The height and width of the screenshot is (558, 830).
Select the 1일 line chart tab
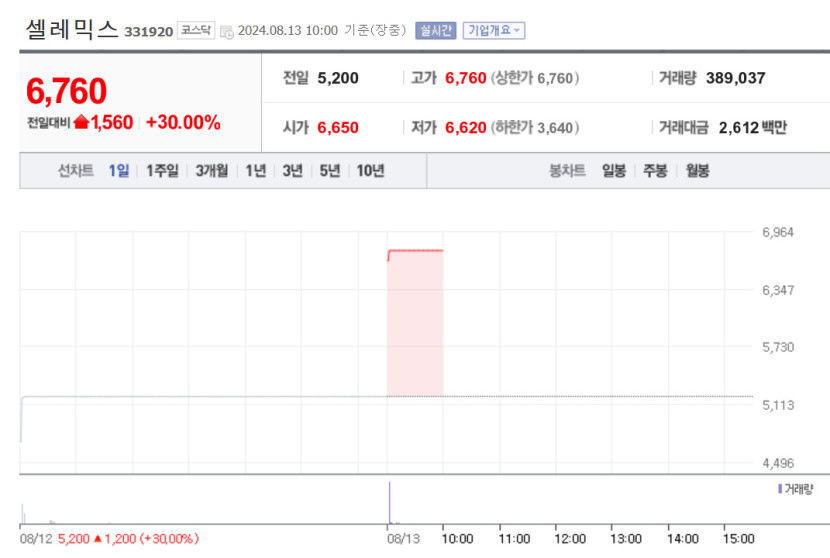[x=119, y=170]
